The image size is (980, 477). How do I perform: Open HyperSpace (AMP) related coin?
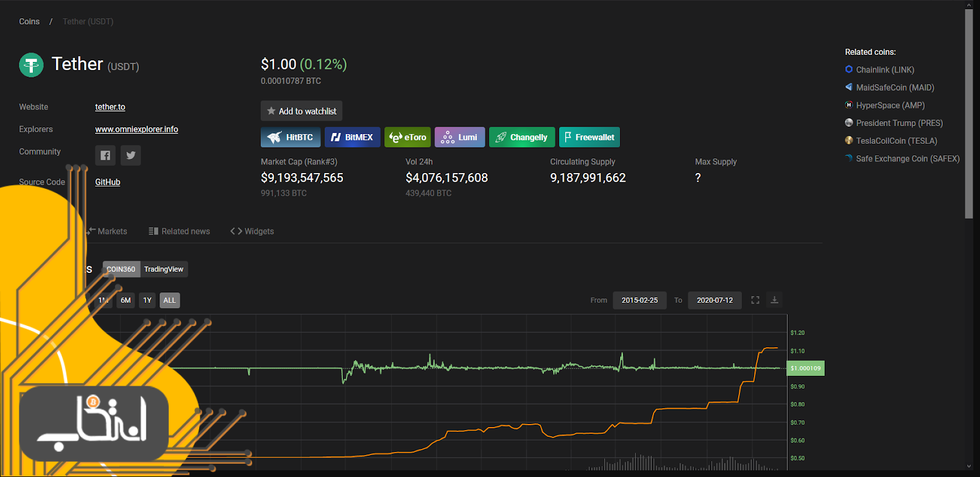pos(890,105)
